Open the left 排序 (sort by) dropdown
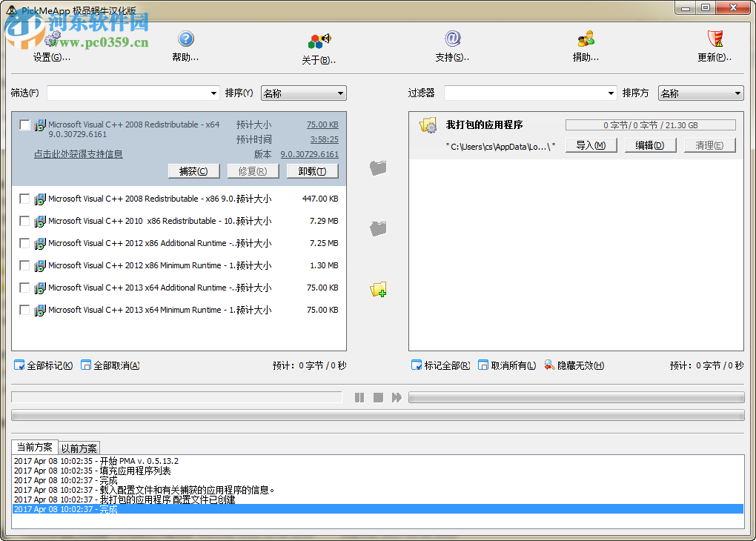The height and width of the screenshot is (541, 756). click(303, 93)
